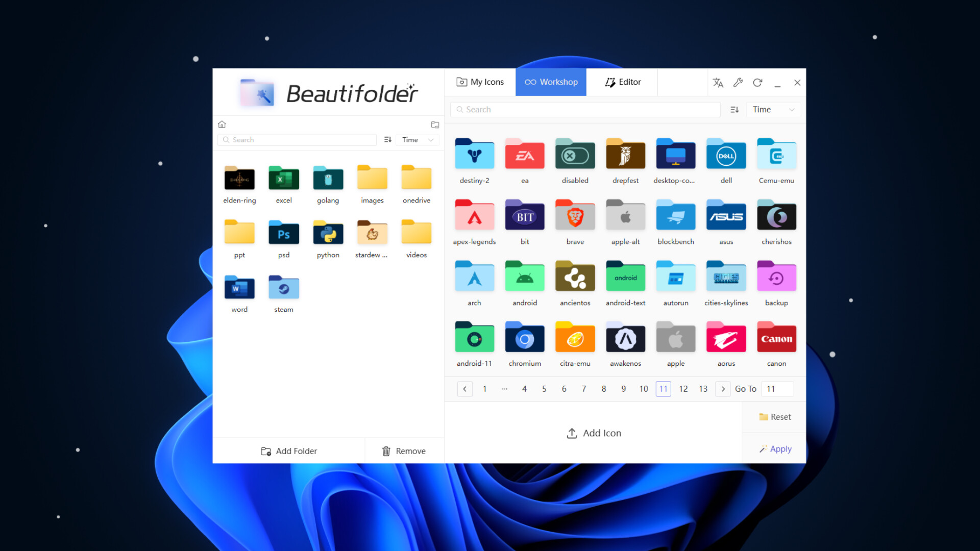The image size is (980, 551).
Task: Select the brave folder icon
Action: 575,215
